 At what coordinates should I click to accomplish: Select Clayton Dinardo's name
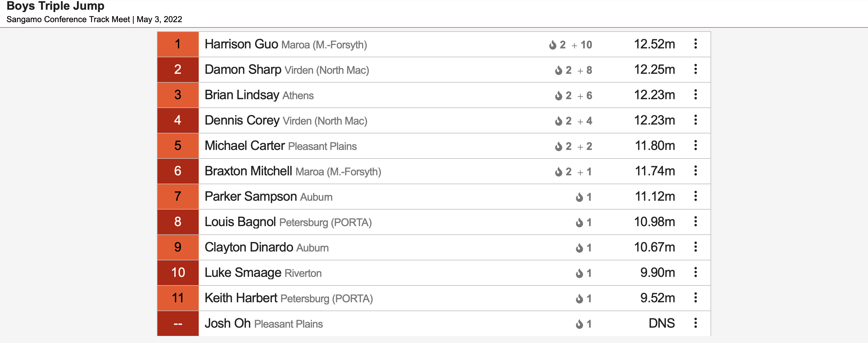point(249,247)
